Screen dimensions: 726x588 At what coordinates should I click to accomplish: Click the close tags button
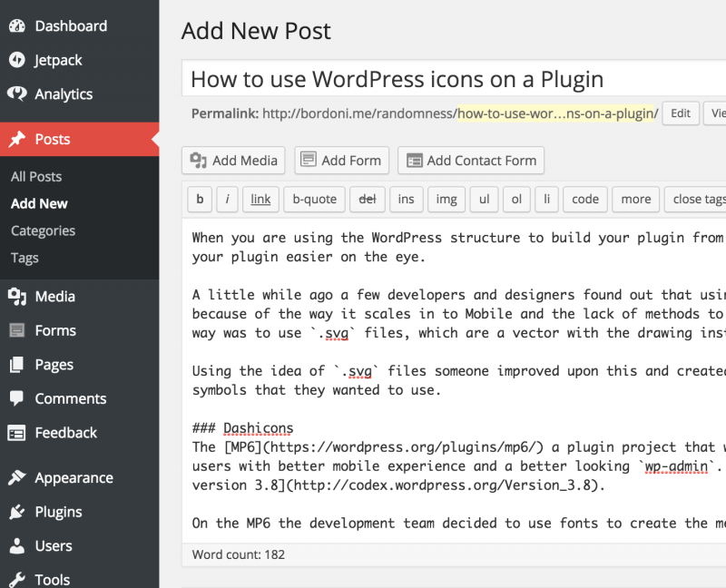695,199
